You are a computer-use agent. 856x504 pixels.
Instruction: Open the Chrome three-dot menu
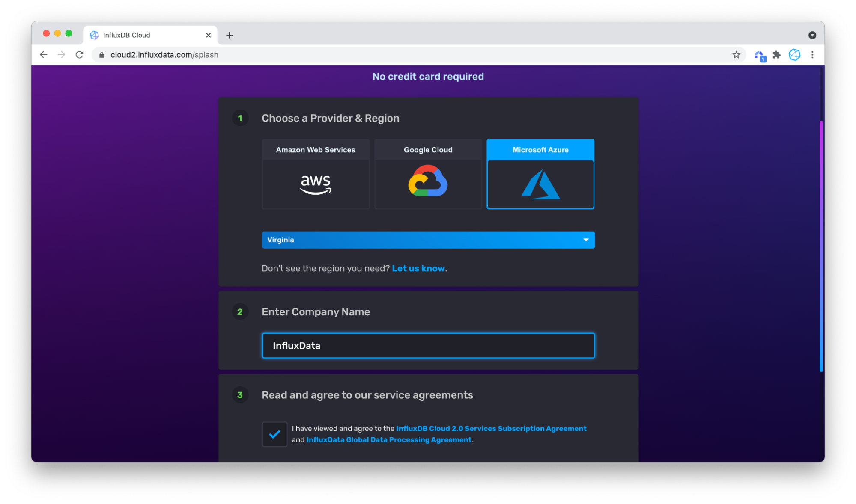pyautogui.click(x=812, y=55)
